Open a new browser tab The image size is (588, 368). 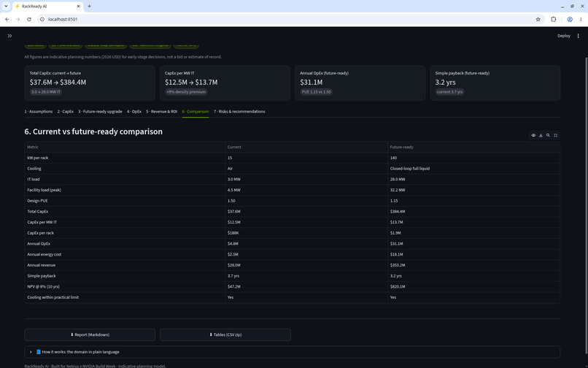[89, 6]
